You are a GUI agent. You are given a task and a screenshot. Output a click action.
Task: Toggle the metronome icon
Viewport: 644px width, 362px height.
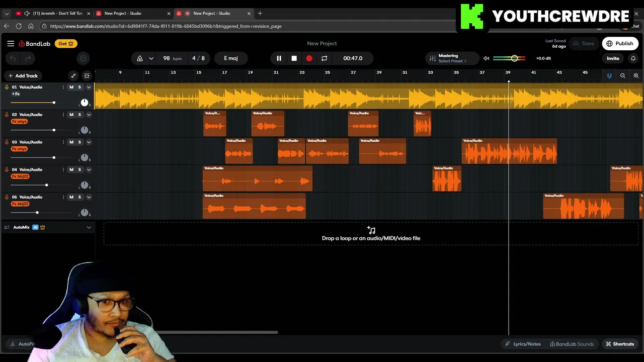[x=140, y=58]
